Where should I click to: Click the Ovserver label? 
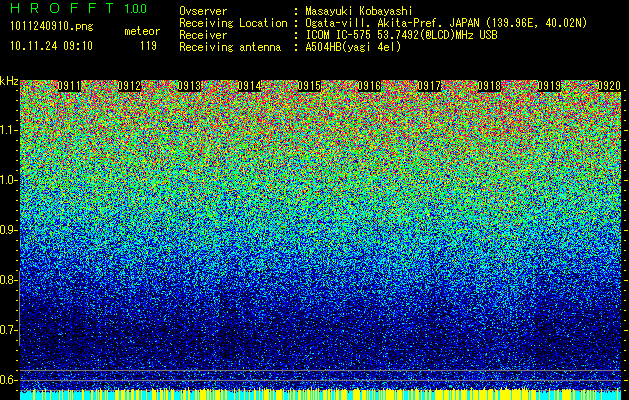(203, 11)
